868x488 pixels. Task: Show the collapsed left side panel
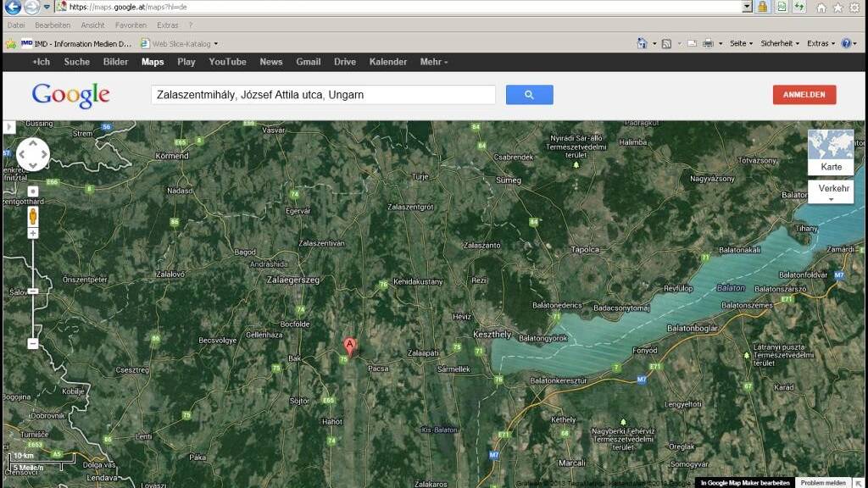9,127
